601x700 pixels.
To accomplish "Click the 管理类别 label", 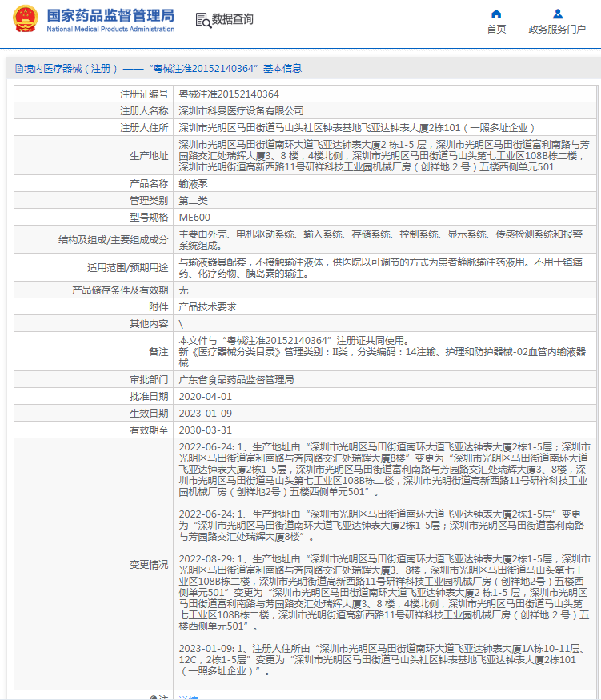I will (149, 201).
